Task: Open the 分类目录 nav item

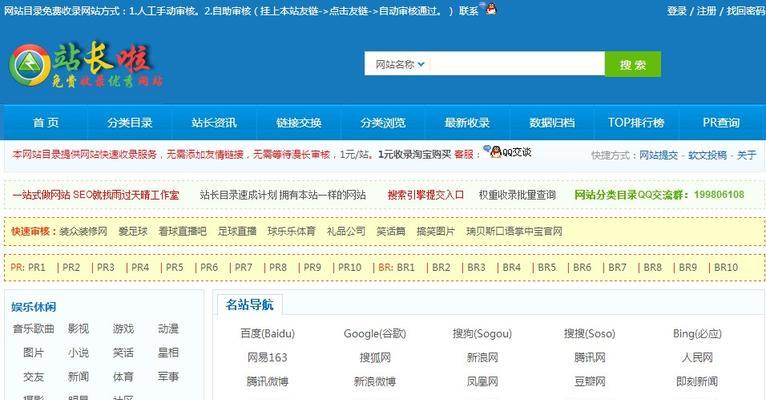Action: click(x=130, y=123)
